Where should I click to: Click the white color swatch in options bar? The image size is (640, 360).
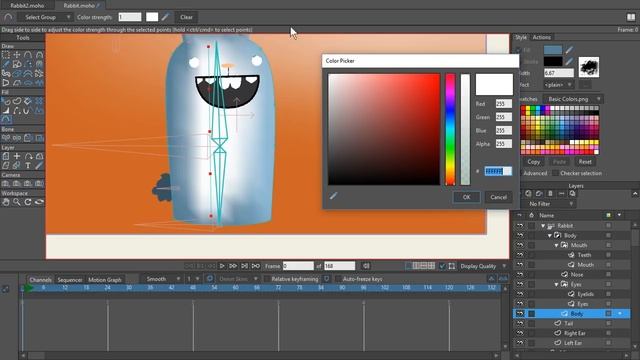pos(152,17)
